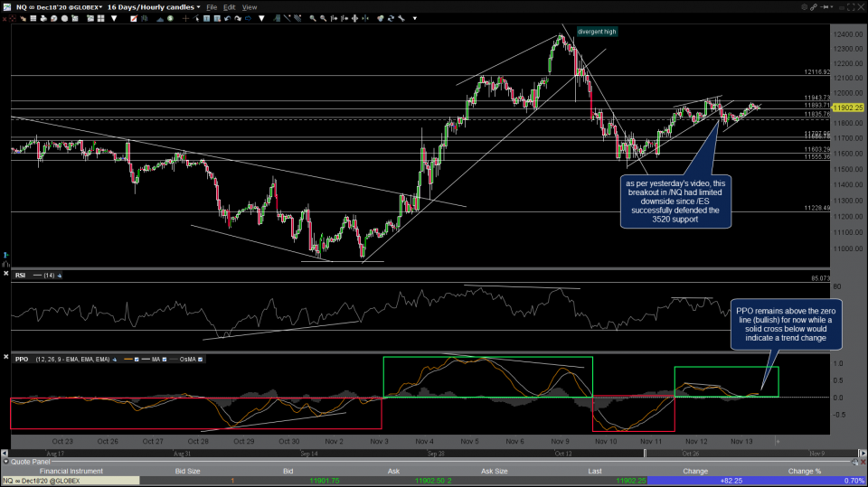Image resolution: width=868 pixels, height=487 pixels.
Task: Select the parallel lines channel tool
Action: tap(297, 18)
